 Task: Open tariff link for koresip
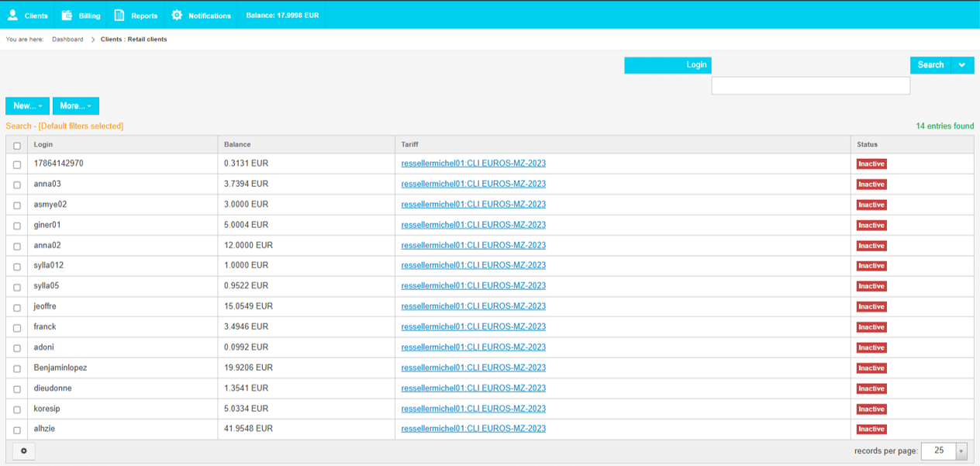coord(473,409)
